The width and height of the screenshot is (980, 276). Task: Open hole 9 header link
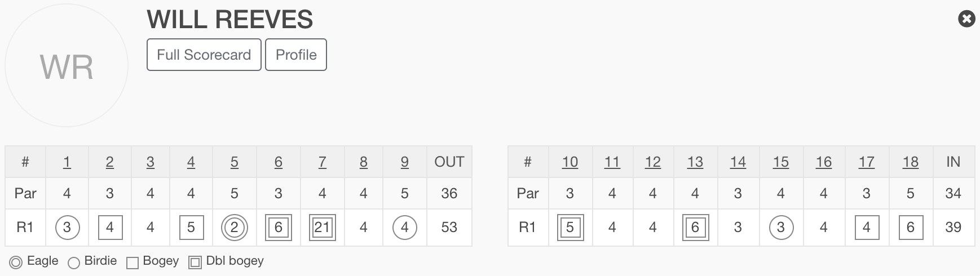(404, 162)
